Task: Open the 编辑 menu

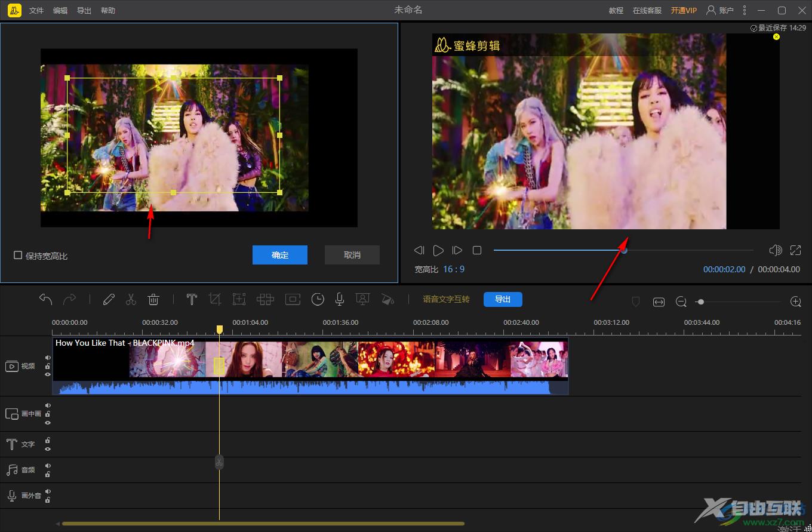Action: pyautogui.click(x=60, y=11)
